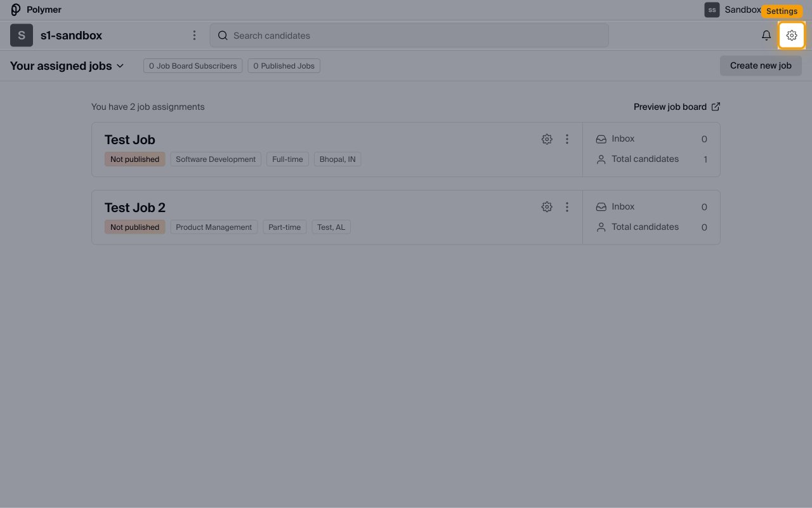
Task: Open the Test Job 2 Inbox
Action: click(x=652, y=207)
